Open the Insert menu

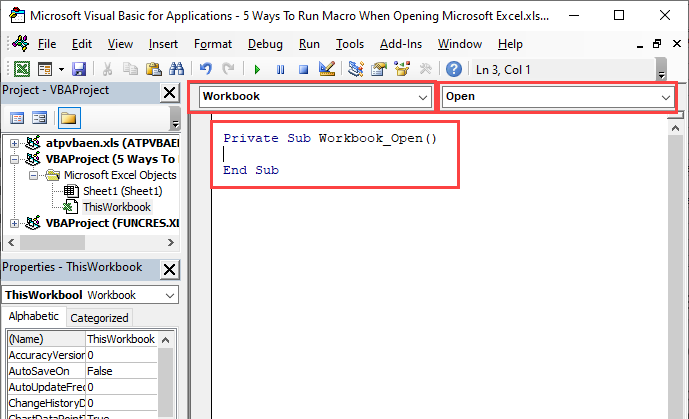click(163, 44)
